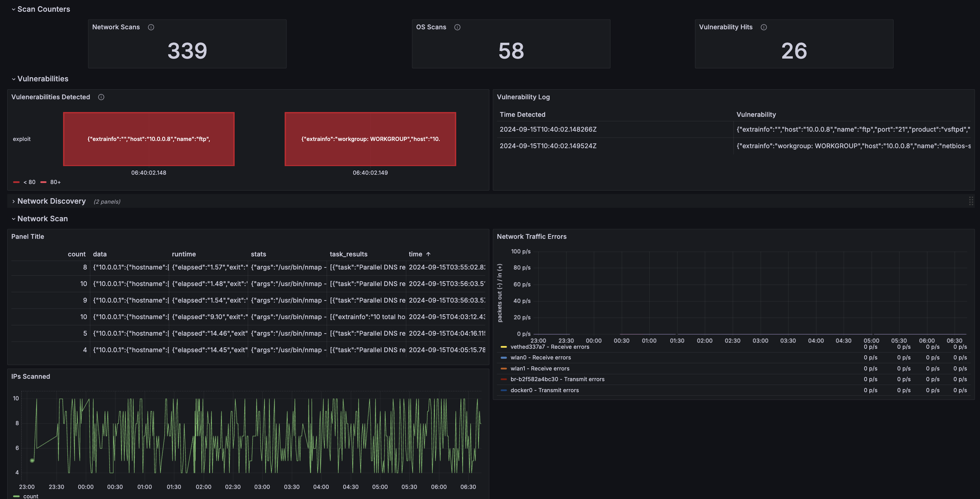This screenshot has height=499, width=980.
Task: Toggle the count series in IPs Scanned legend
Action: click(x=30, y=496)
